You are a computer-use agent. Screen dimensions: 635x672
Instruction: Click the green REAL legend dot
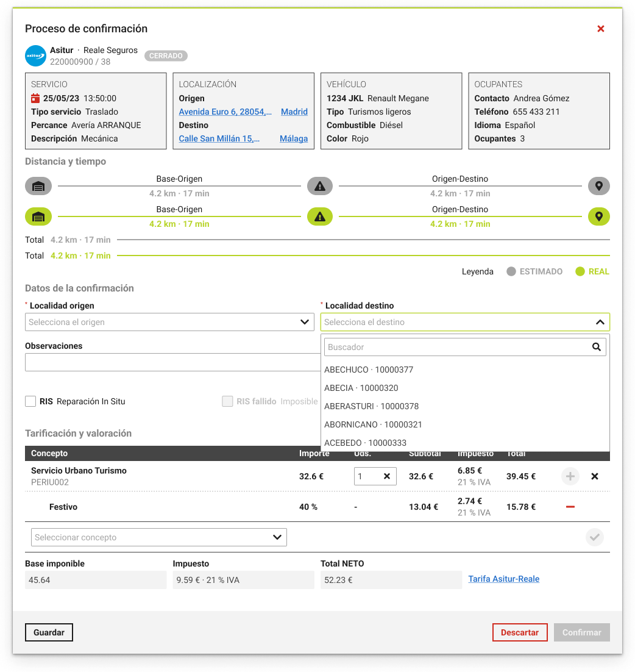[x=580, y=271]
